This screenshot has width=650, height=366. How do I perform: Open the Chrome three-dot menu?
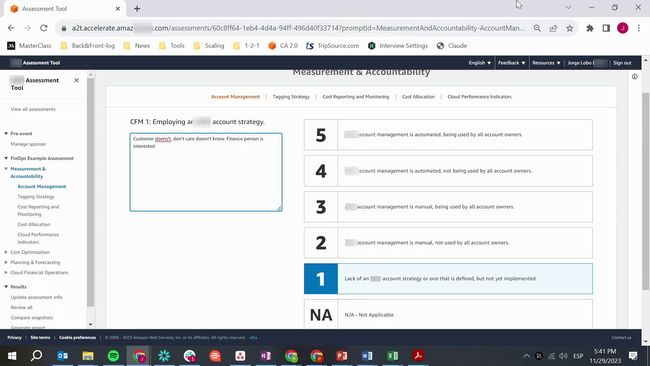pos(639,28)
